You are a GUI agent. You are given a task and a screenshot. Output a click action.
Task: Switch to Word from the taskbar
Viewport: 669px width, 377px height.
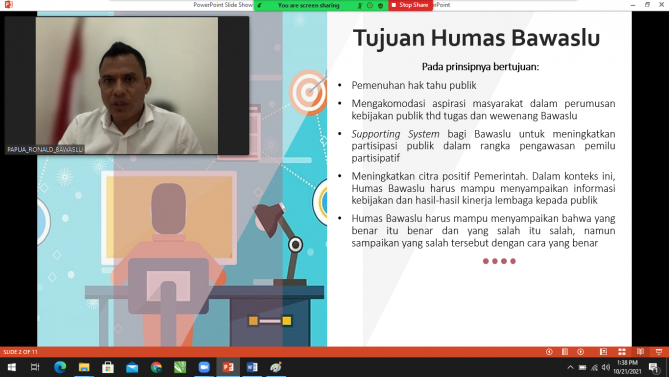tap(252, 367)
